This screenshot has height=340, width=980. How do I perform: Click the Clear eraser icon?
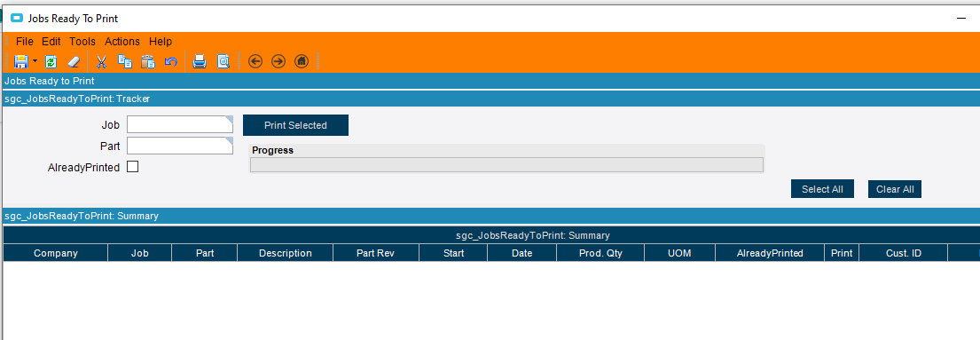[73, 61]
